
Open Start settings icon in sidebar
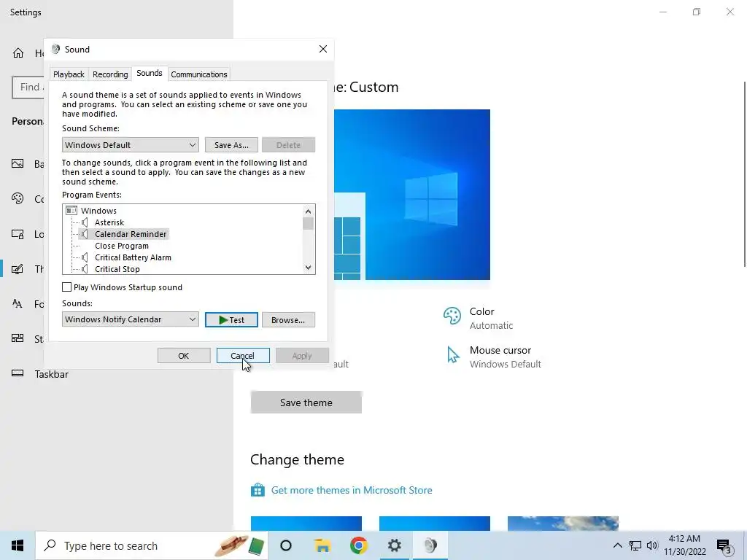[x=18, y=338]
